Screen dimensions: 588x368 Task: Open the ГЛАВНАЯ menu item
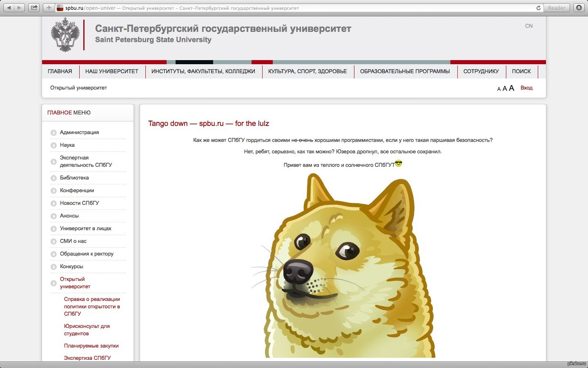tap(60, 71)
